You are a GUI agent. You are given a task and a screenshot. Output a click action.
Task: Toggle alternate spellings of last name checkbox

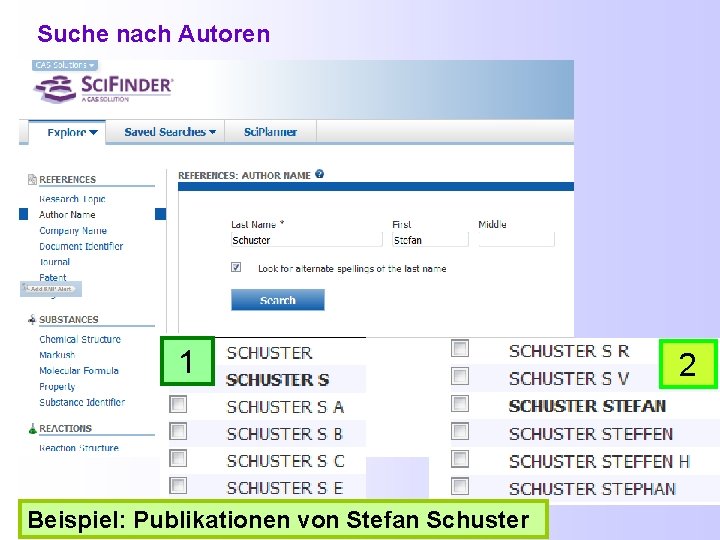point(236,267)
